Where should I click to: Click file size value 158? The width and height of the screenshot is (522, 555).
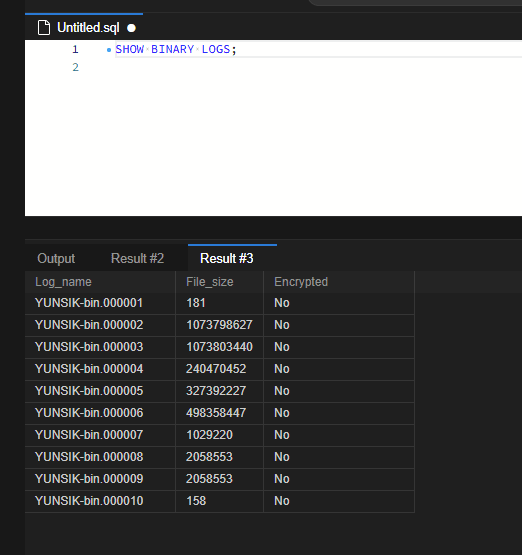[196, 500]
